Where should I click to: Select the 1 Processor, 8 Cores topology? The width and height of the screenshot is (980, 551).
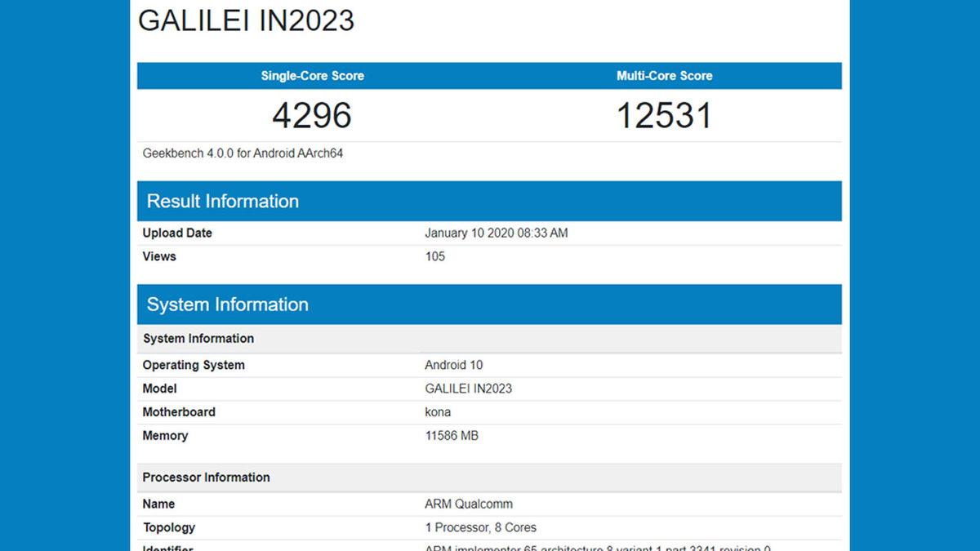pos(479,527)
